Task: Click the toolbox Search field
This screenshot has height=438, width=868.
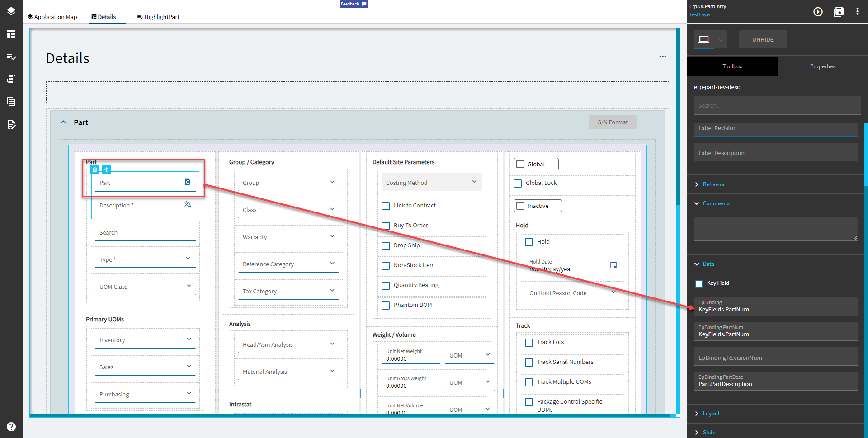Action: click(778, 106)
